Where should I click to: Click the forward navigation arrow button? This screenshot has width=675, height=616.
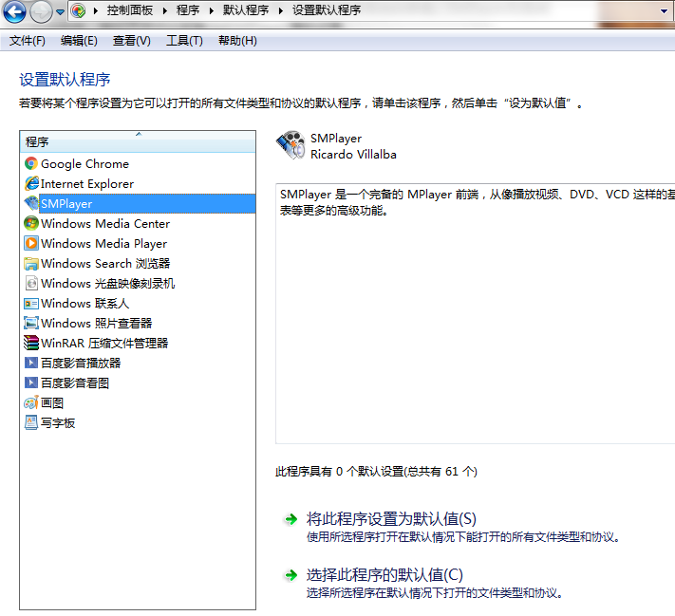[41, 11]
